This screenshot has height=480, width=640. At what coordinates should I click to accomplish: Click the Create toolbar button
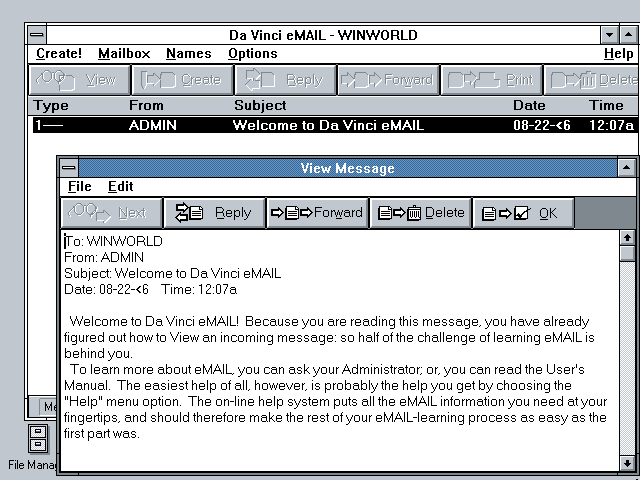click(x=182, y=80)
